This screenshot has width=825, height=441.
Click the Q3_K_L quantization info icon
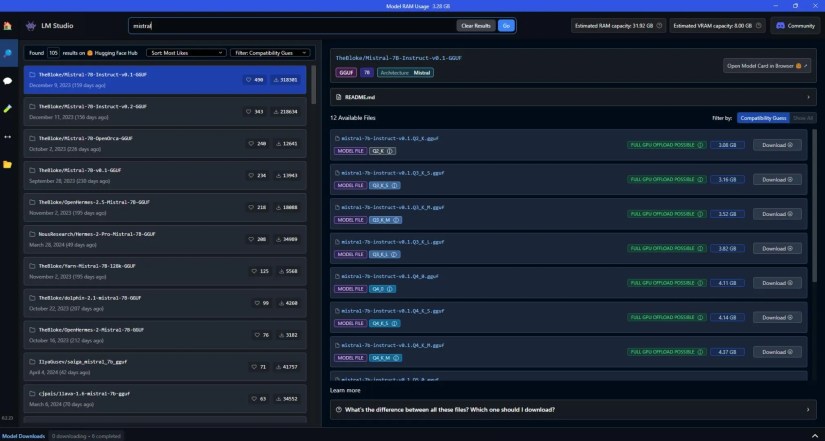point(394,254)
